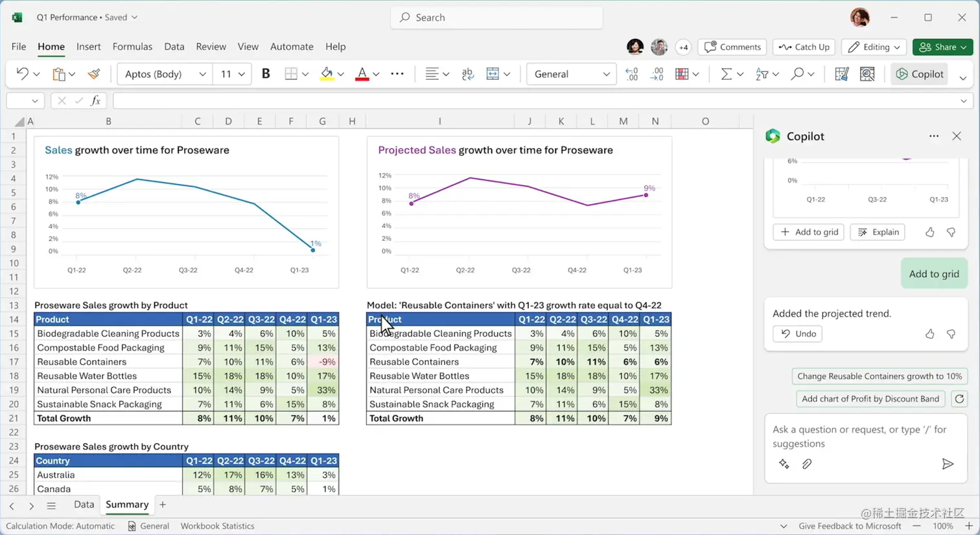Open the File menu
Image resolution: width=980 pixels, height=535 pixels.
pos(19,47)
